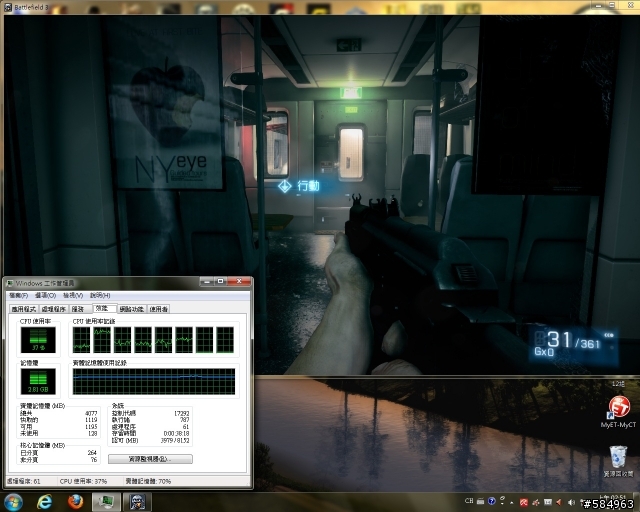The width and height of the screenshot is (640, 512).
Task: Click the blue help question-mark tray icon
Action: click(x=491, y=501)
